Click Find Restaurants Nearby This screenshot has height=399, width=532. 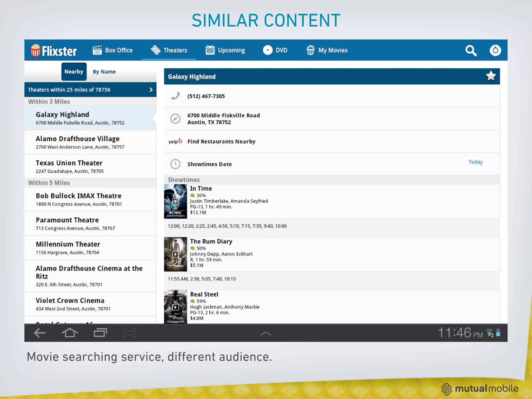click(x=221, y=141)
